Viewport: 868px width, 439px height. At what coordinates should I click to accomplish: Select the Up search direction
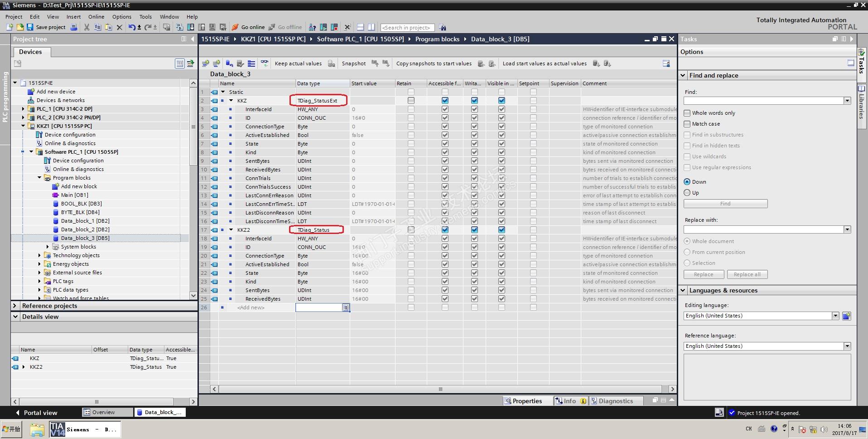point(687,193)
